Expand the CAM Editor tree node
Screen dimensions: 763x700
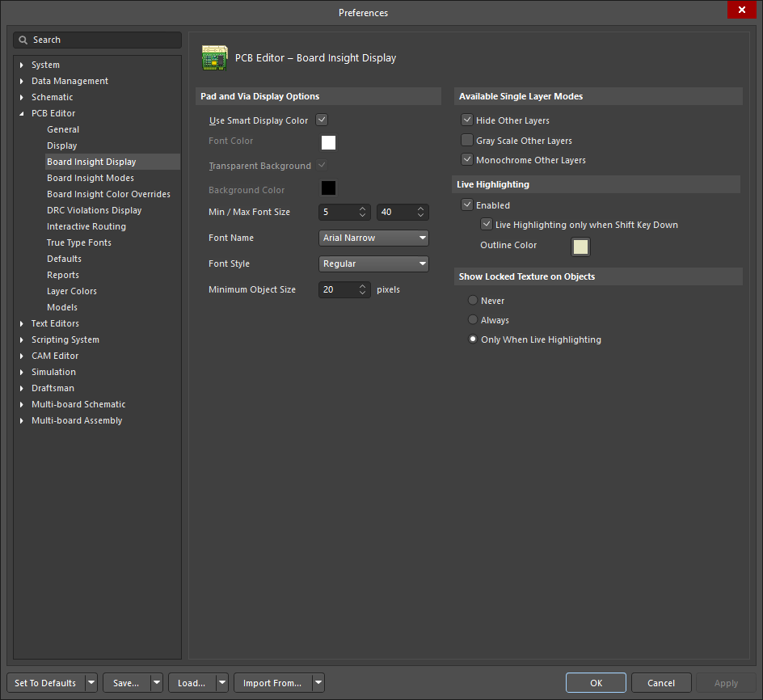[x=21, y=356]
